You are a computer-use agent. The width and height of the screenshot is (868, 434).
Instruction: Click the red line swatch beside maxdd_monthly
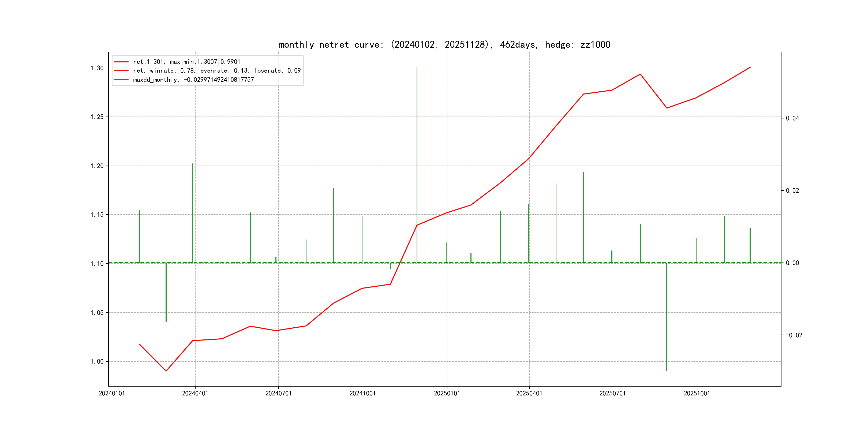[121, 80]
